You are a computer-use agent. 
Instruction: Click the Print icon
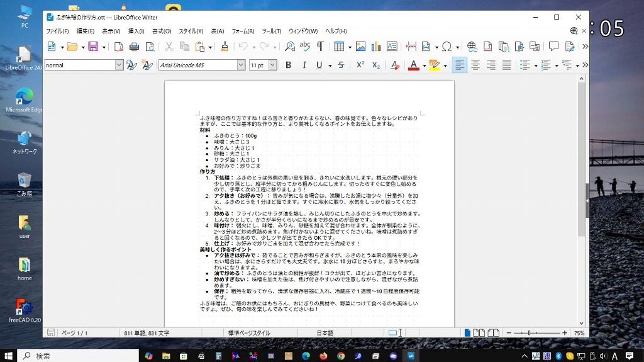[x=135, y=47]
